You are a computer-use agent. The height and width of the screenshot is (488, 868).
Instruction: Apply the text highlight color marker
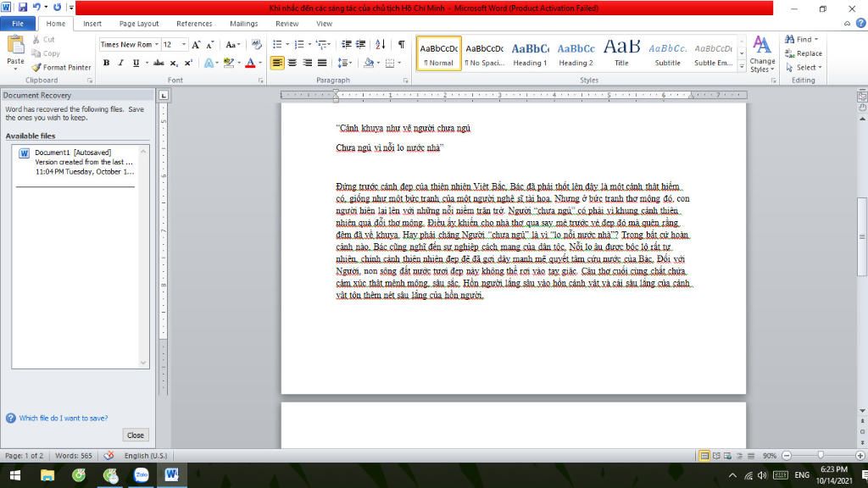228,63
